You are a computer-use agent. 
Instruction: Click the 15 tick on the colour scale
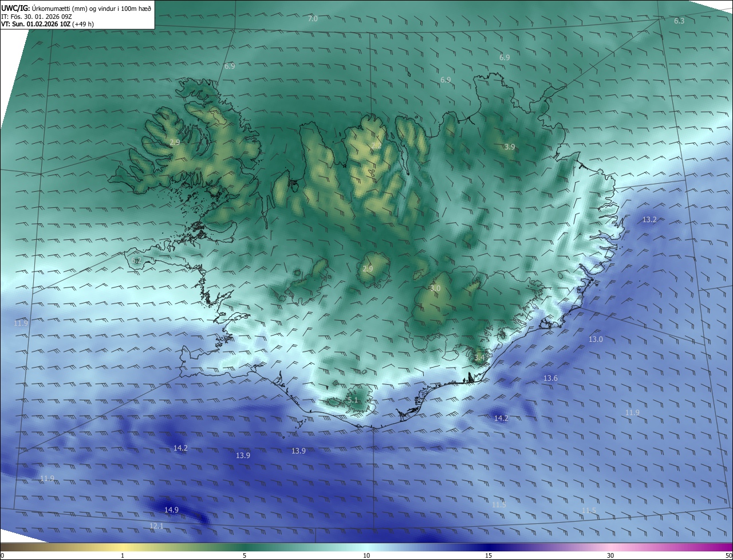pyautogui.click(x=488, y=555)
